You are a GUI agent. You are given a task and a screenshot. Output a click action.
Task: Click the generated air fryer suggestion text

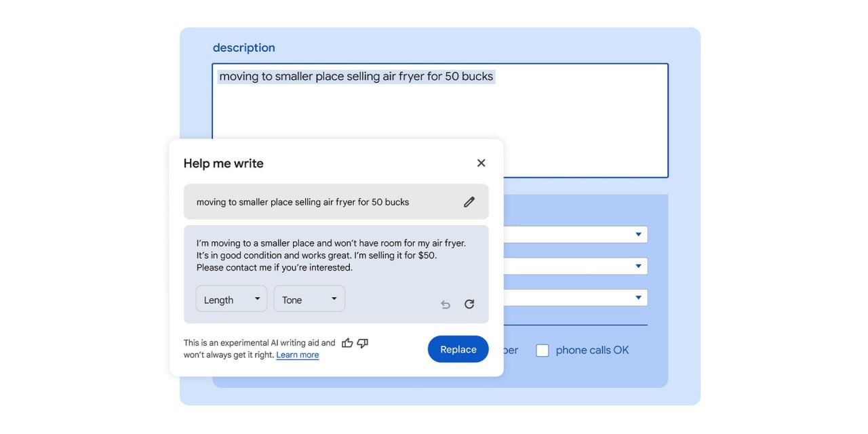[x=331, y=255]
